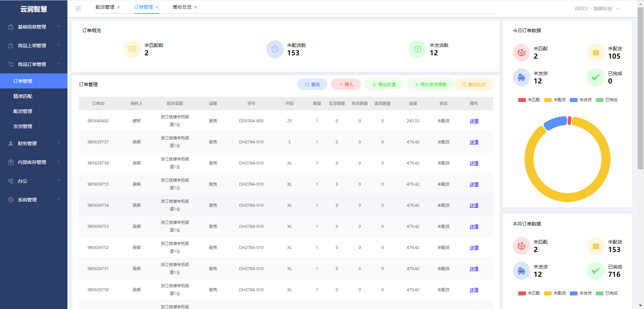Viewport: 644px width, 309px height.
Task: Click this month's 已完成 checkmark icon
Action: click(595, 271)
